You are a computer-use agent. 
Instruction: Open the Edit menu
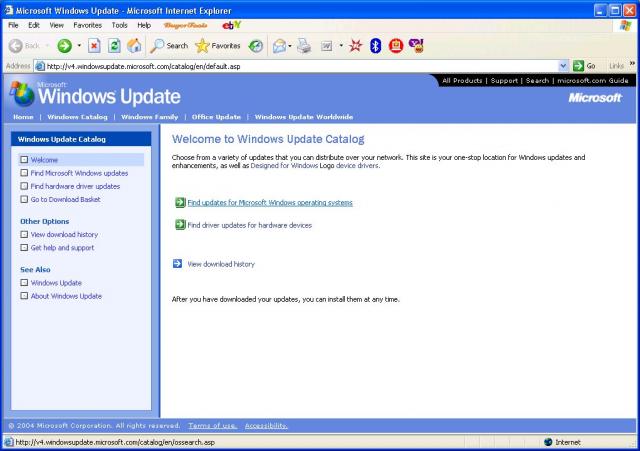34,25
